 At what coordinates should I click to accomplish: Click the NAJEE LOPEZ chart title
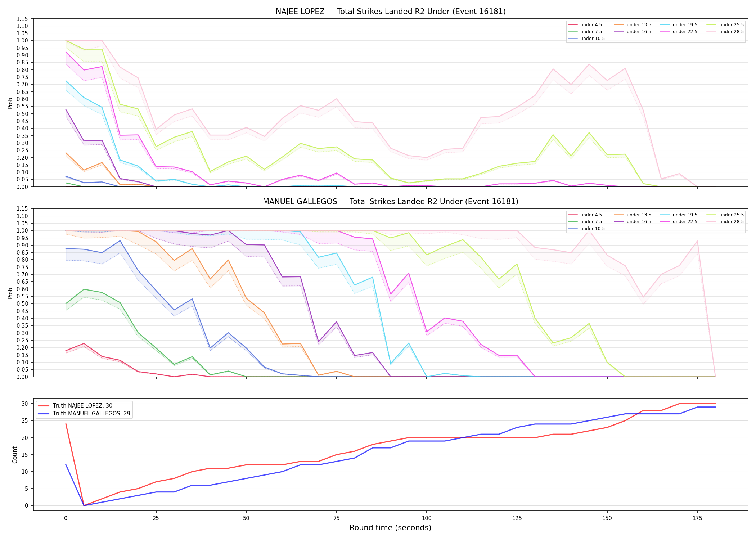point(391,12)
